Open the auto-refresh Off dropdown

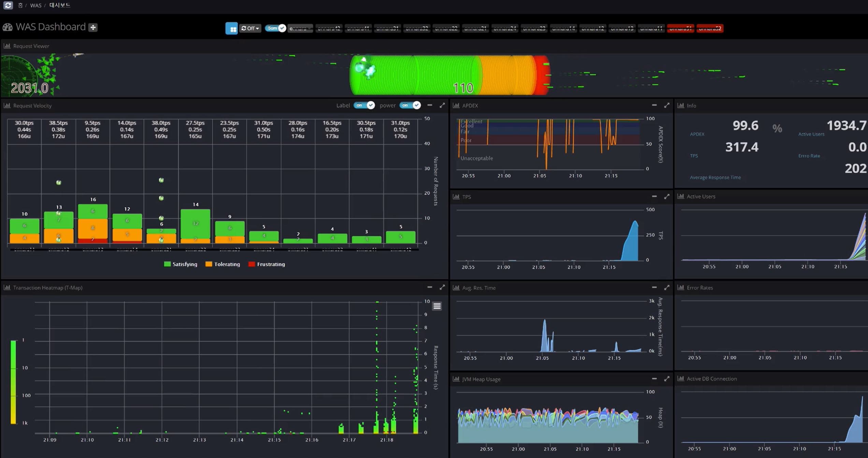[250, 28]
